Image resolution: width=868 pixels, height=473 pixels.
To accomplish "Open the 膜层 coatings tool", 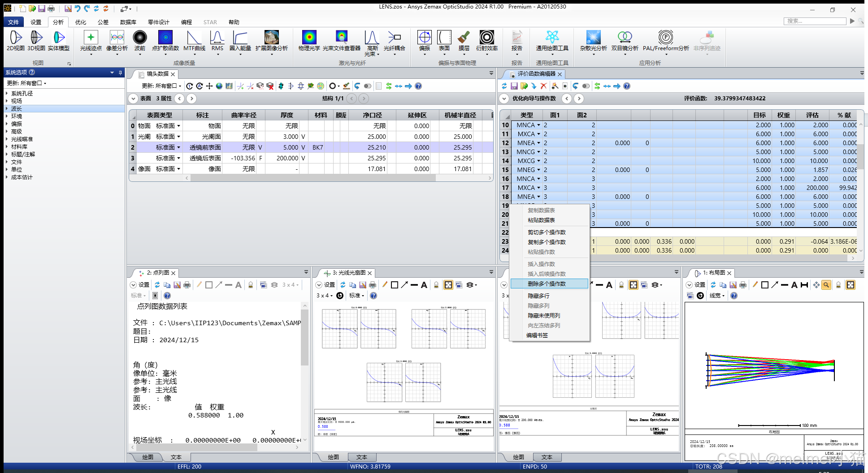I will click(x=464, y=43).
